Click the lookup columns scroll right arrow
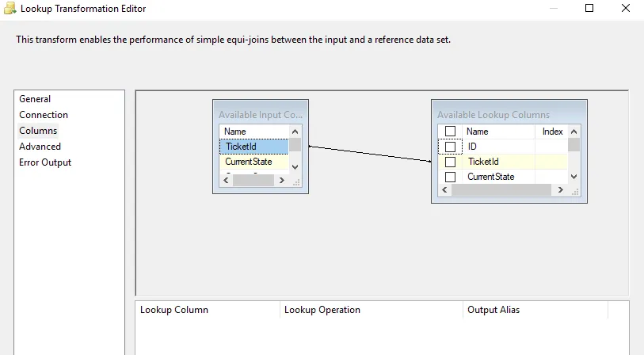 561,190
